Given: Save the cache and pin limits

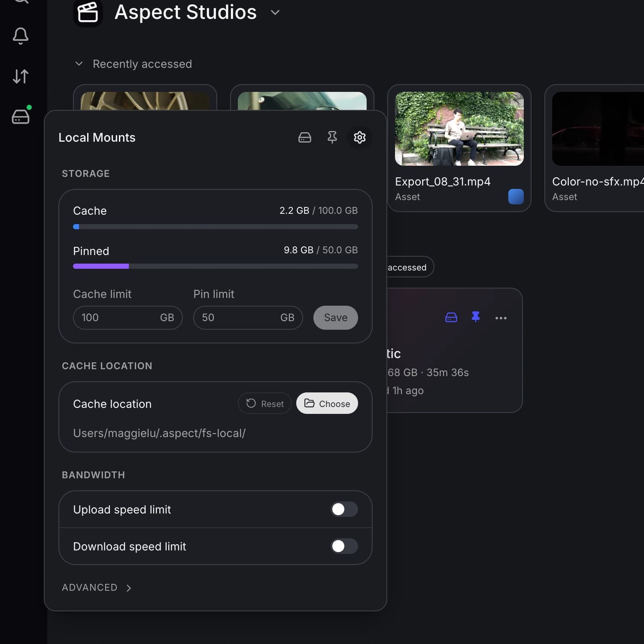Looking at the screenshot, I should (x=336, y=318).
